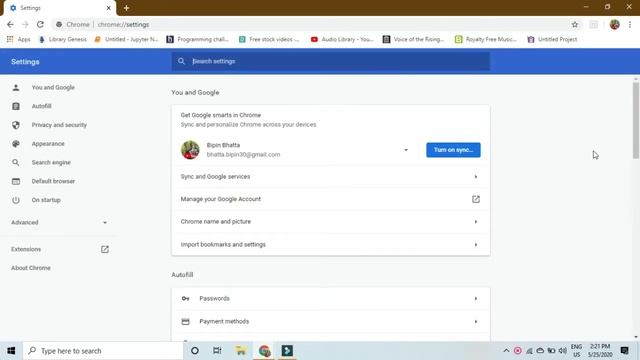Open the extensions puzzle icon in toolbar
640x360 pixels.
click(x=594, y=24)
